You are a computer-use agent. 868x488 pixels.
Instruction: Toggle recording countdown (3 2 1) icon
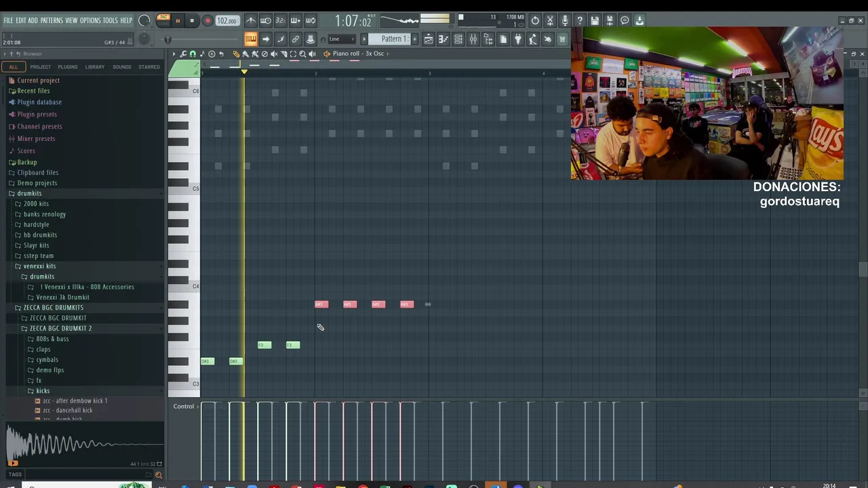281,20
